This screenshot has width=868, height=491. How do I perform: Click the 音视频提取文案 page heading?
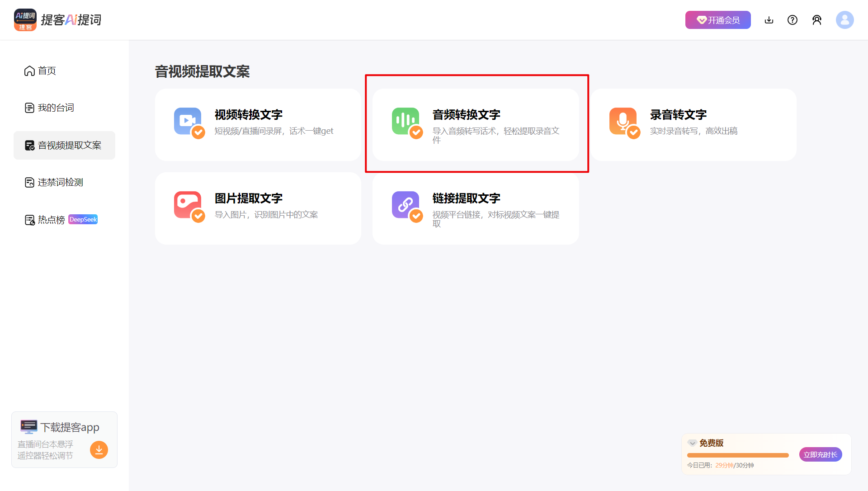pos(202,71)
